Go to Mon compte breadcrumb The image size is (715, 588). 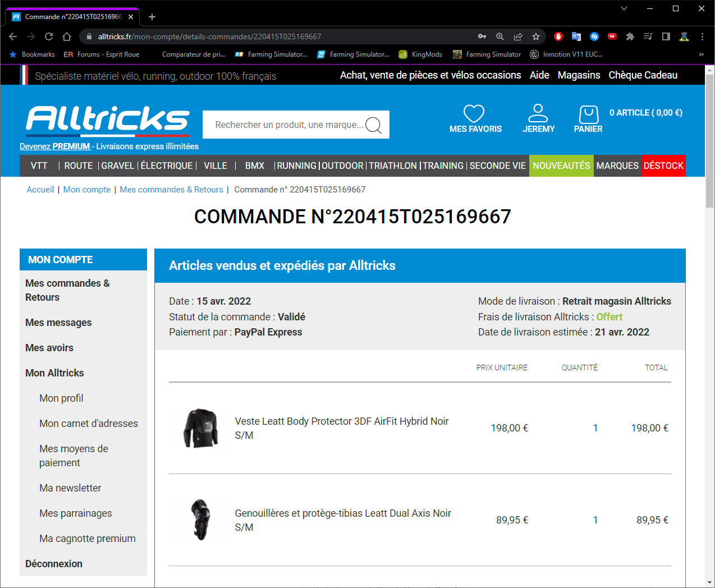pos(87,190)
